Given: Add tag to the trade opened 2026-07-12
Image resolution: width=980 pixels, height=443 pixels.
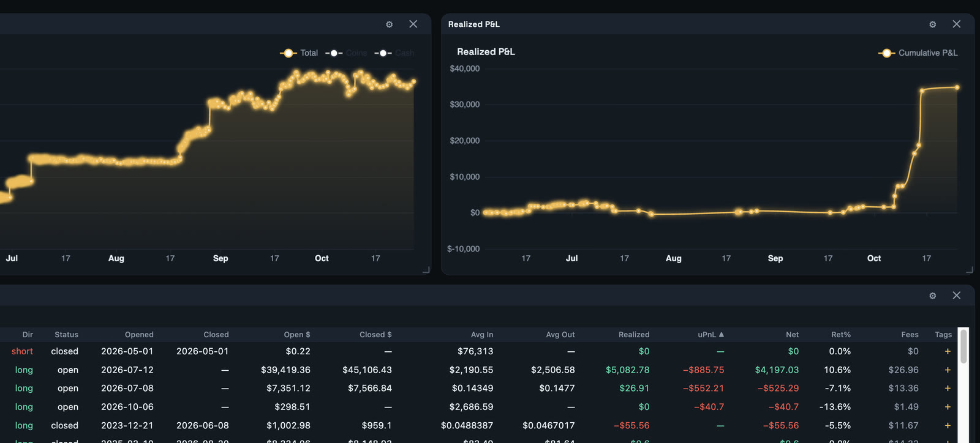Looking at the screenshot, I should 948,370.
